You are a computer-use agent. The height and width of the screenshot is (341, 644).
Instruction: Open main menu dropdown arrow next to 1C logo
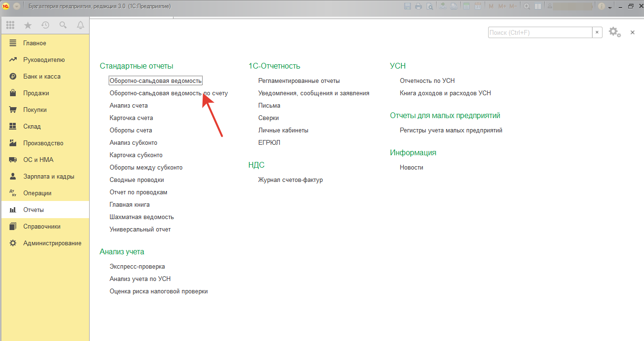17,6
